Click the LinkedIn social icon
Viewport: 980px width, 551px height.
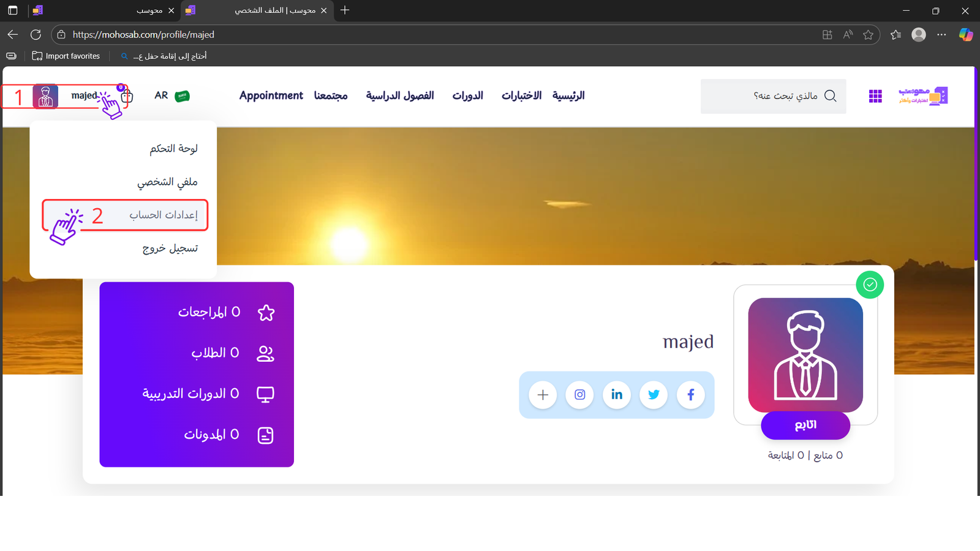pyautogui.click(x=617, y=395)
